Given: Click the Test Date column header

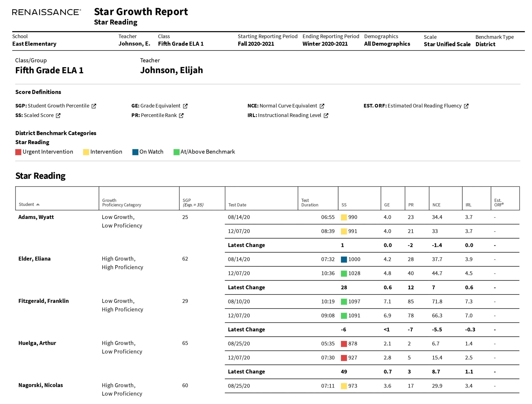Looking at the screenshot, I should pyautogui.click(x=237, y=205).
